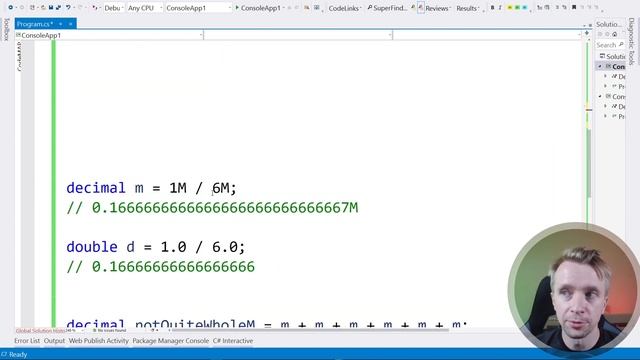The height and width of the screenshot is (360, 640).
Task: Open the Results toolbar dropdown
Action: [467, 8]
